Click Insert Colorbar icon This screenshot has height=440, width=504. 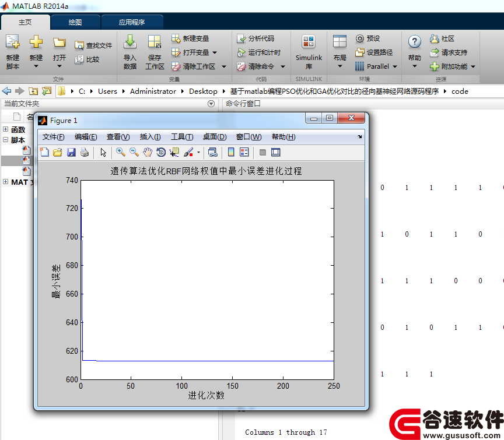(x=231, y=152)
